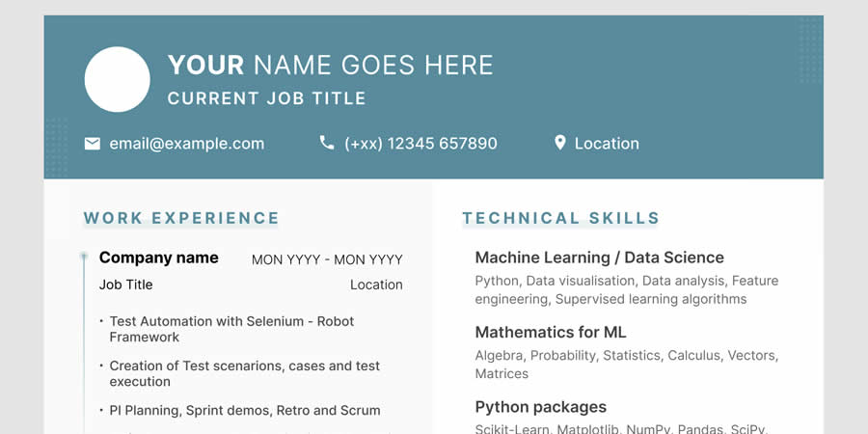868x434 pixels.
Task: Select the Machine Learning / Data Science heading
Action: point(599,258)
